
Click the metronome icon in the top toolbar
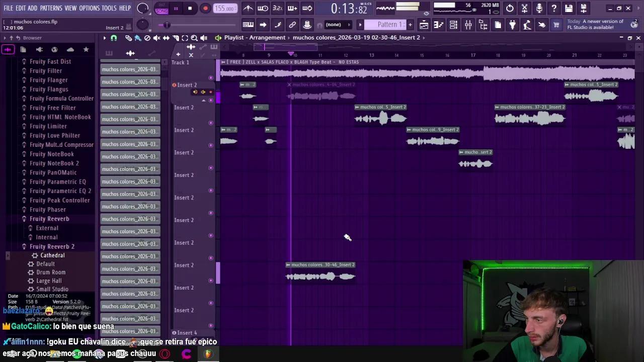(x=248, y=9)
